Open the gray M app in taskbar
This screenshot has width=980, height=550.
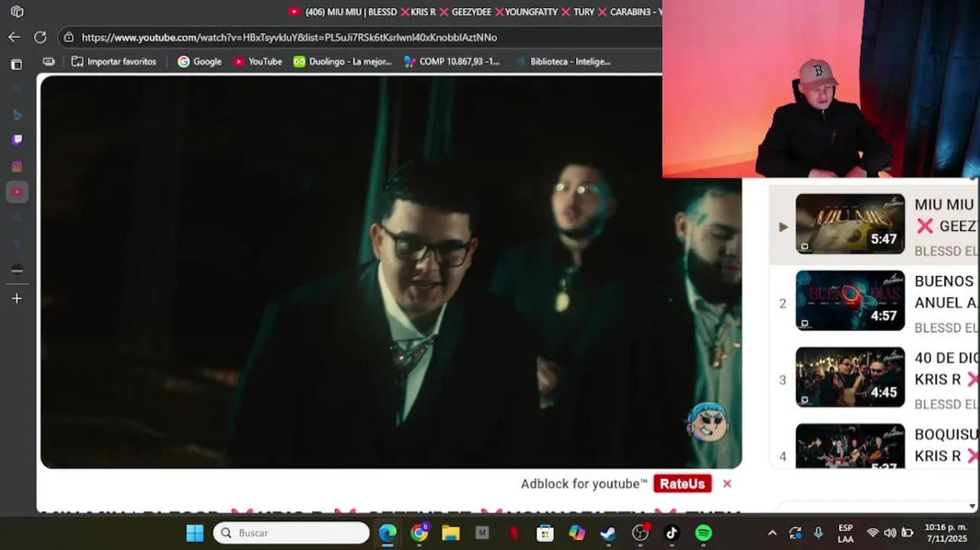(x=482, y=532)
